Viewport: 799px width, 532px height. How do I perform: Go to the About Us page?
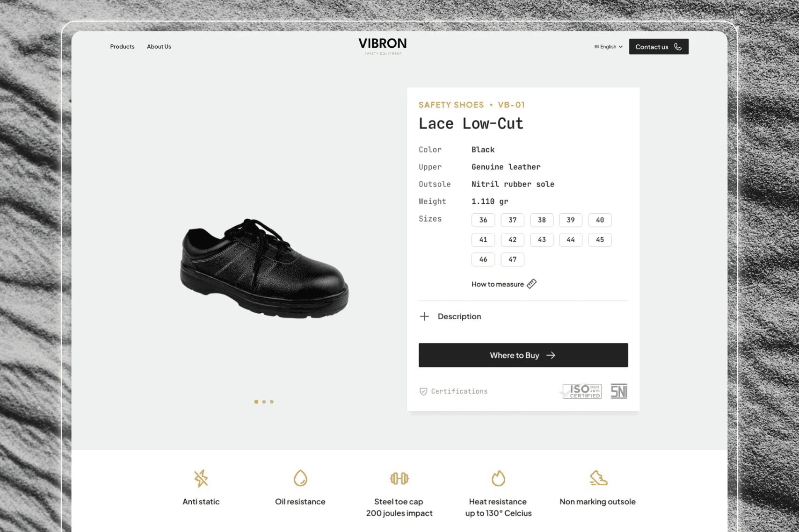click(x=159, y=46)
